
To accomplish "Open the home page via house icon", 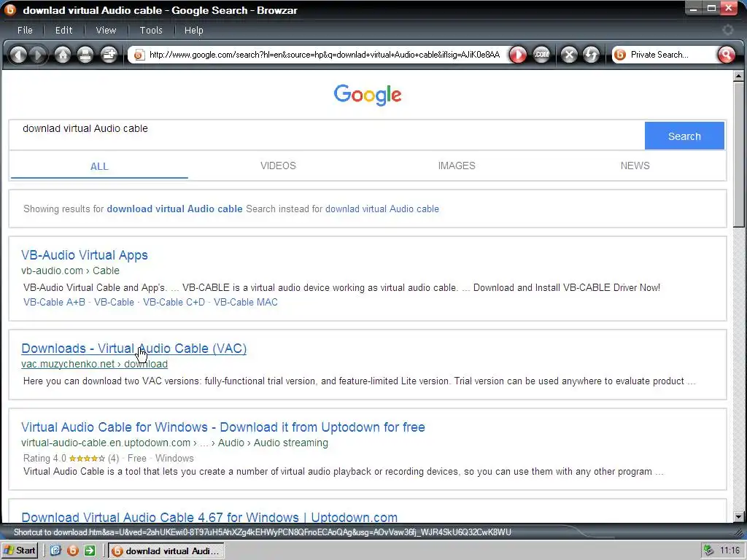I will tap(63, 55).
